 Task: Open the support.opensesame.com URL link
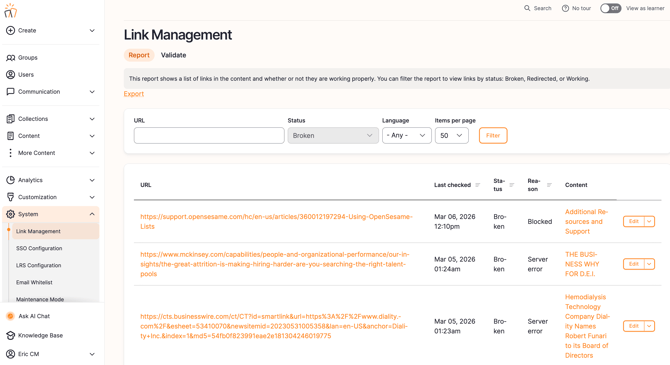(x=276, y=221)
